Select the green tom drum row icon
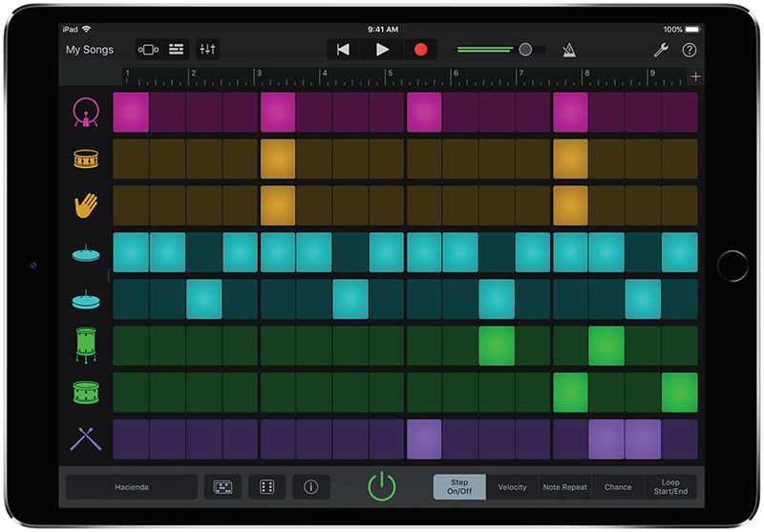Viewport: 764px width, 532px height. [86, 393]
